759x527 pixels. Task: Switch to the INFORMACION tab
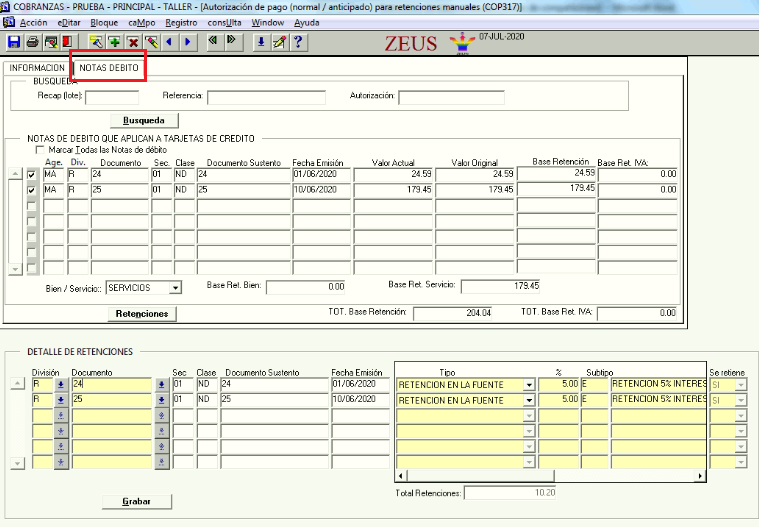pyautogui.click(x=38, y=67)
